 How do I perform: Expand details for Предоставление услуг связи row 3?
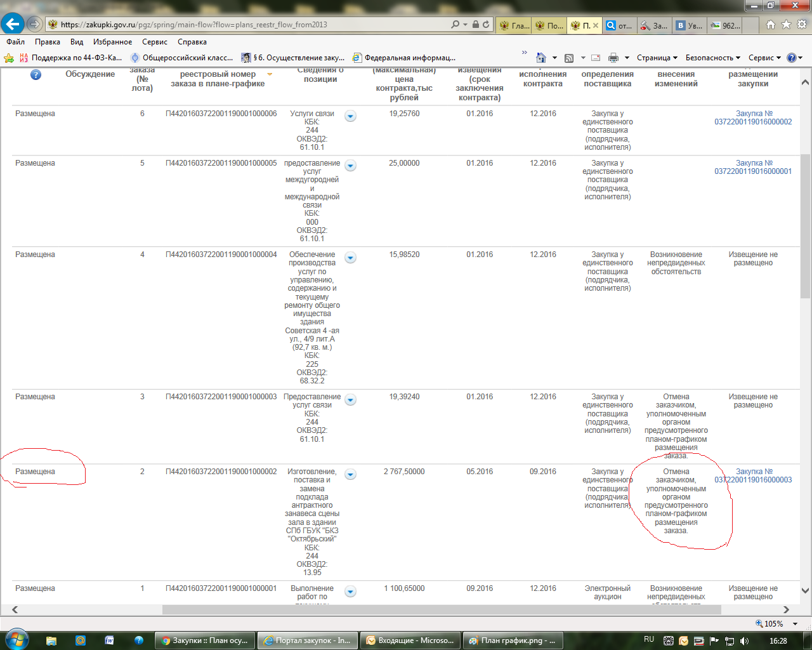pos(350,399)
